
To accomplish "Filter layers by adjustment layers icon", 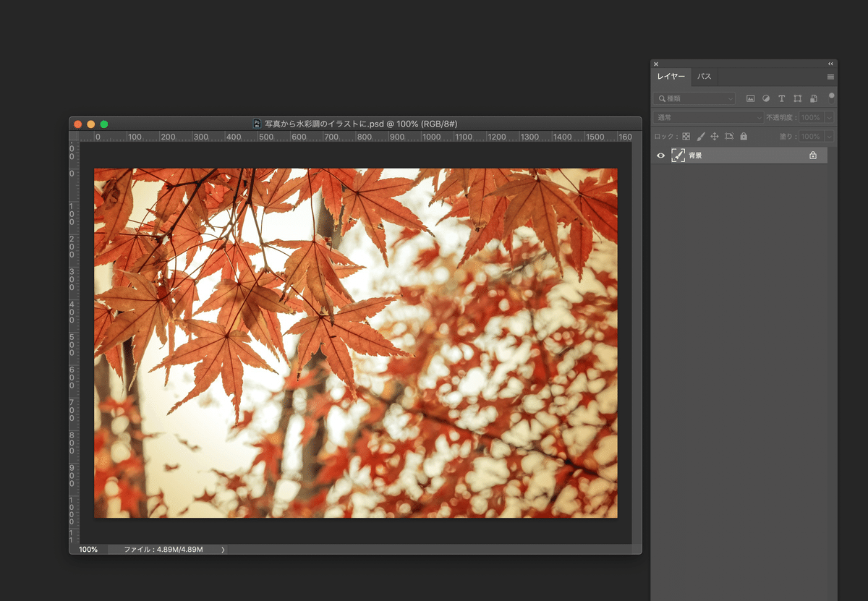I will pyautogui.click(x=766, y=98).
